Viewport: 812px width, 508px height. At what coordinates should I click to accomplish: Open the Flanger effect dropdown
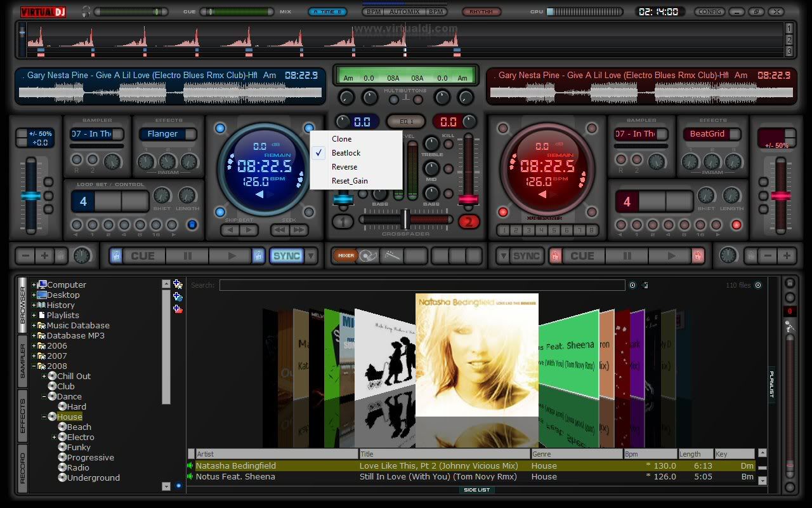[x=191, y=134]
